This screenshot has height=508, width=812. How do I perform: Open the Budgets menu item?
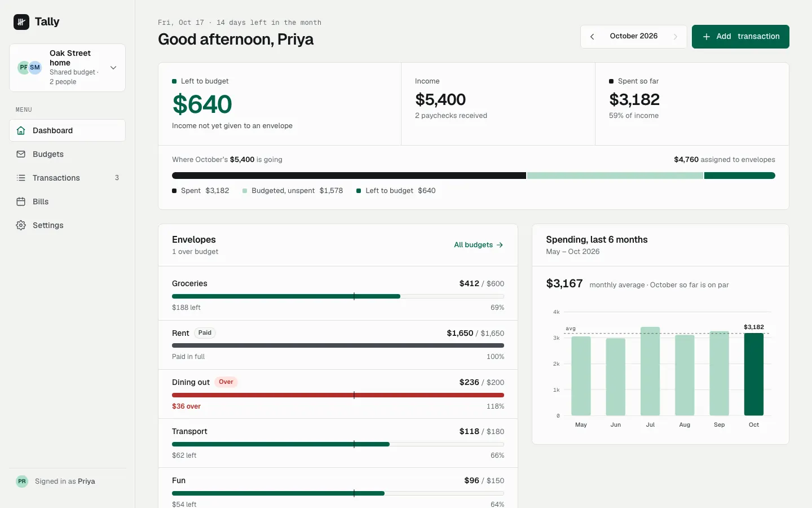point(67,154)
